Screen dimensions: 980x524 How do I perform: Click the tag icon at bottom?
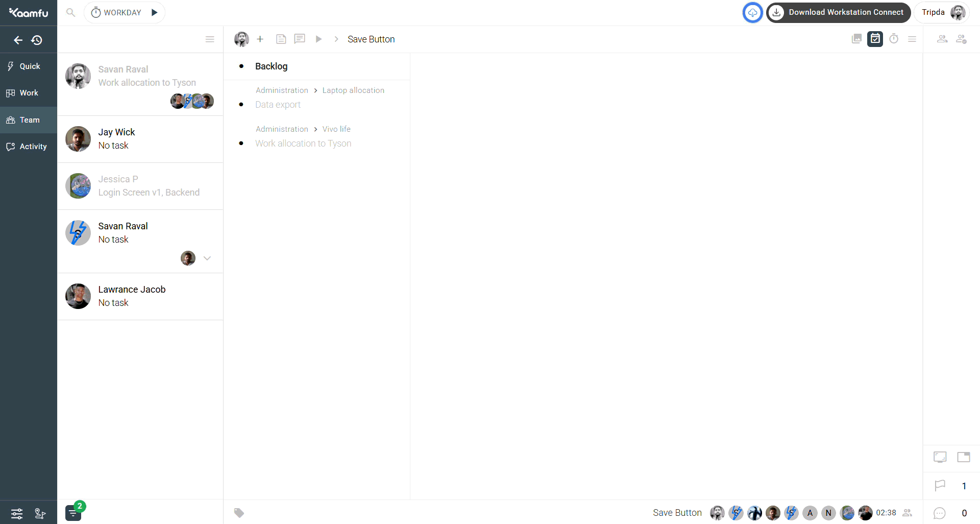point(239,513)
